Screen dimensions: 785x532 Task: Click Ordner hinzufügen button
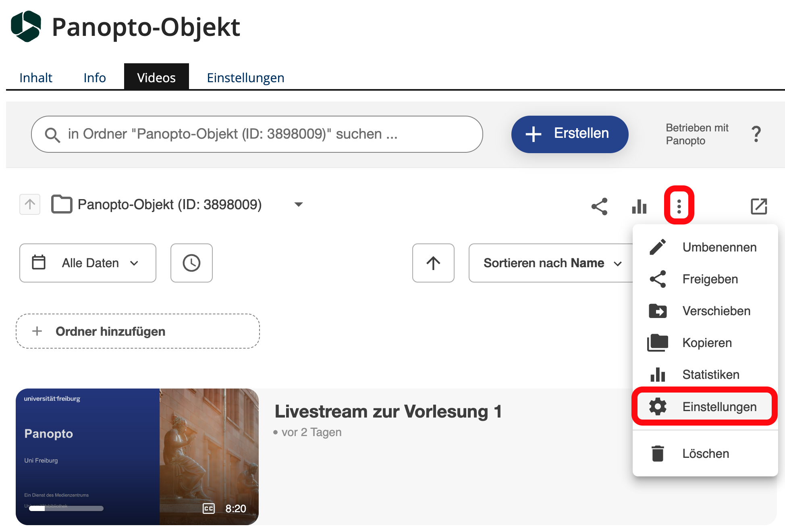(x=138, y=331)
